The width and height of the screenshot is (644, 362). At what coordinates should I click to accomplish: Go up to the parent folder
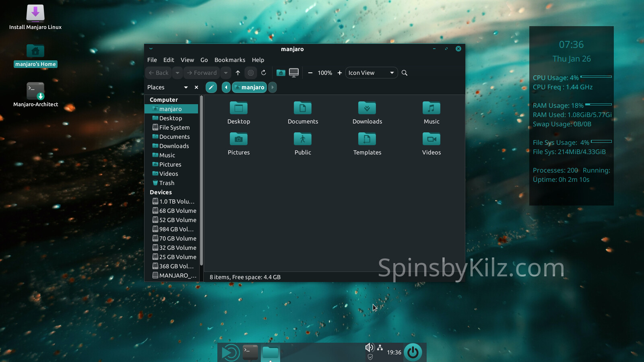(x=238, y=73)
